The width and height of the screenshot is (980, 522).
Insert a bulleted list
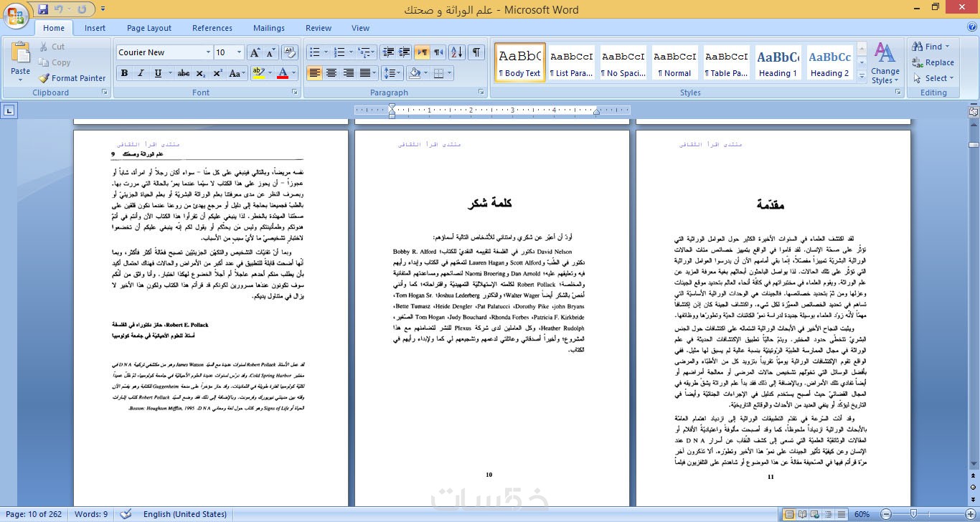(x=316, y=52)
